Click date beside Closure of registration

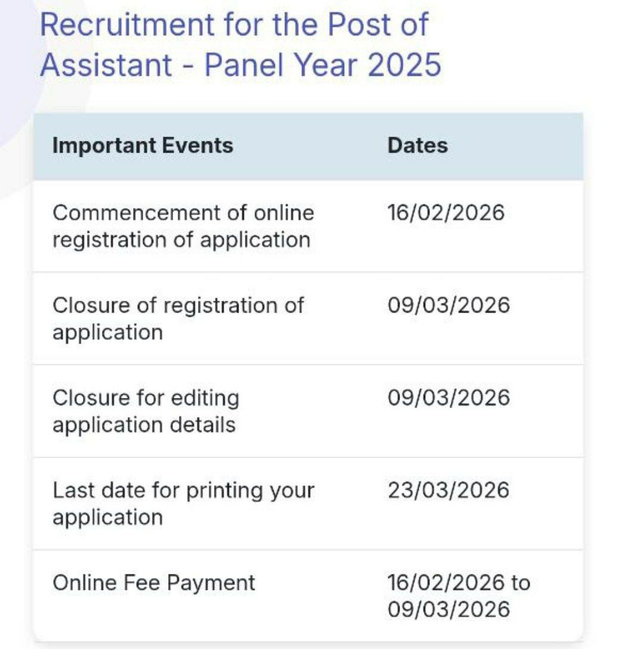(x=448, y=305)
